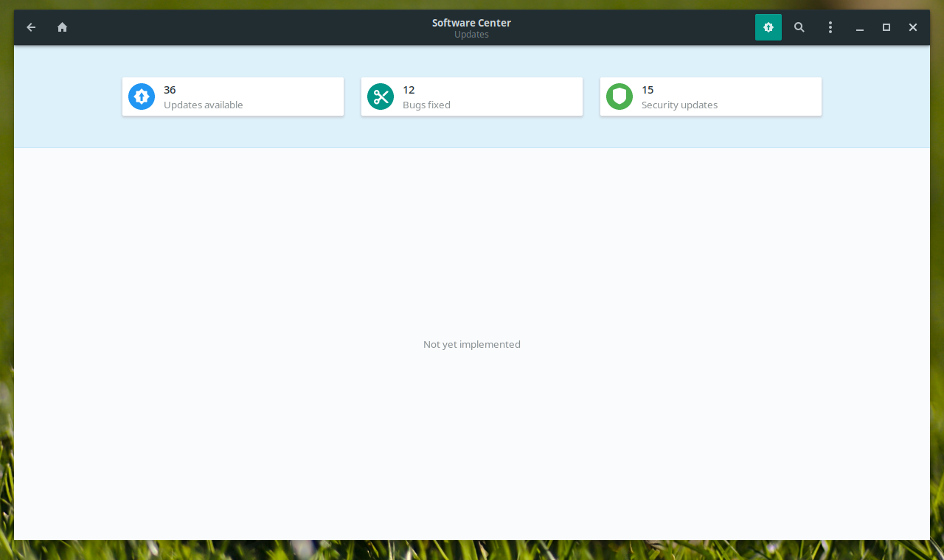Open search with magnifier icon
Viewport: 944px width, 560px height.
pyautogui.click(x=799, y=27)
